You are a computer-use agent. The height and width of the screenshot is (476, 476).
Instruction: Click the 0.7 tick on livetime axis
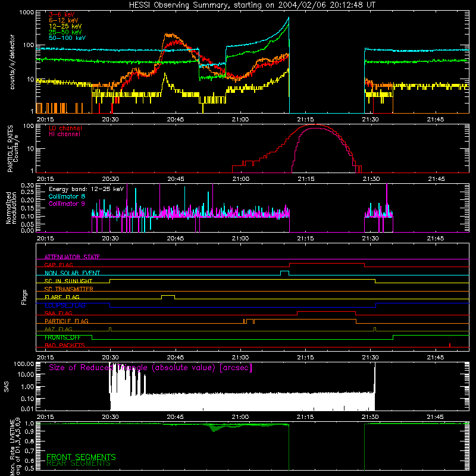pyautogui.click(x=29, y=451)
